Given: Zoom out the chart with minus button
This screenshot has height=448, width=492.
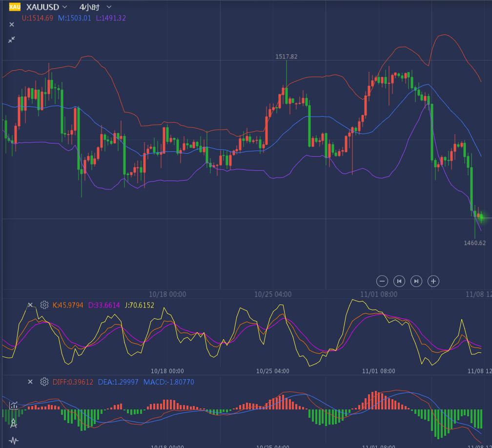Looking at the screenshot, I should tap(382, 281).
